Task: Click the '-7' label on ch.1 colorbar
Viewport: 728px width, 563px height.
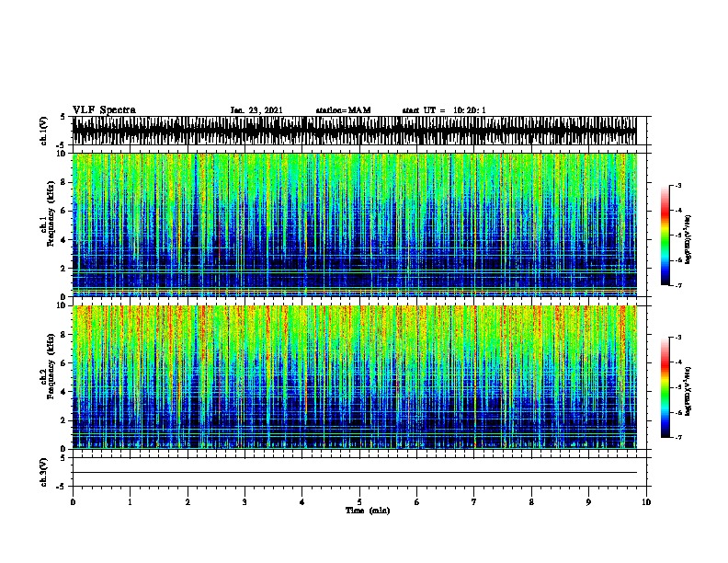Action: (x=678, y=285)
